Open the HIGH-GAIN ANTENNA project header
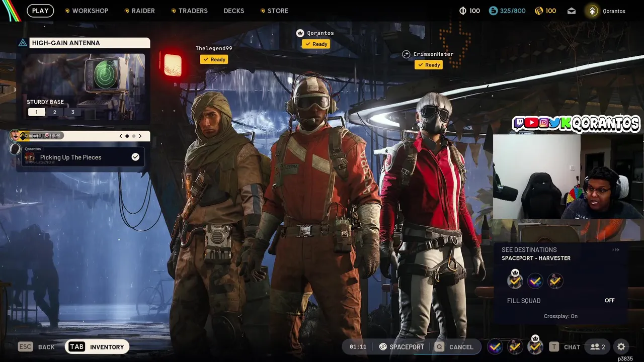Screen dimensions: 644x362 pyautogui.click(x=90, y=43)
